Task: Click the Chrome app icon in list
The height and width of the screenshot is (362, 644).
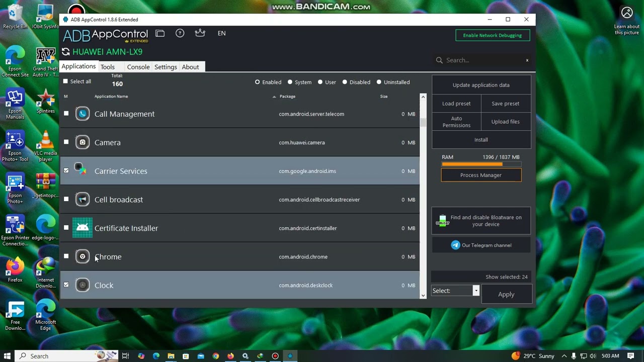Action: pos(83,256)
